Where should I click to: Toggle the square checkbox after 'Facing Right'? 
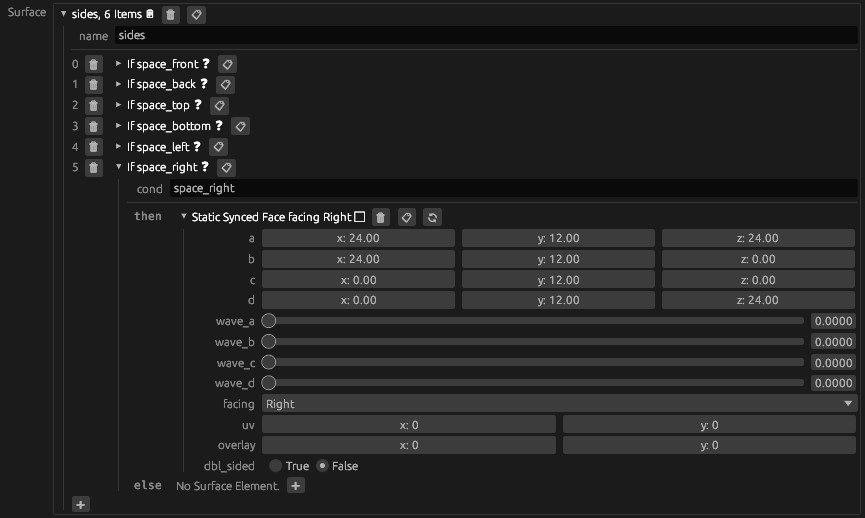pyautogui.click(x=360, y=217)
